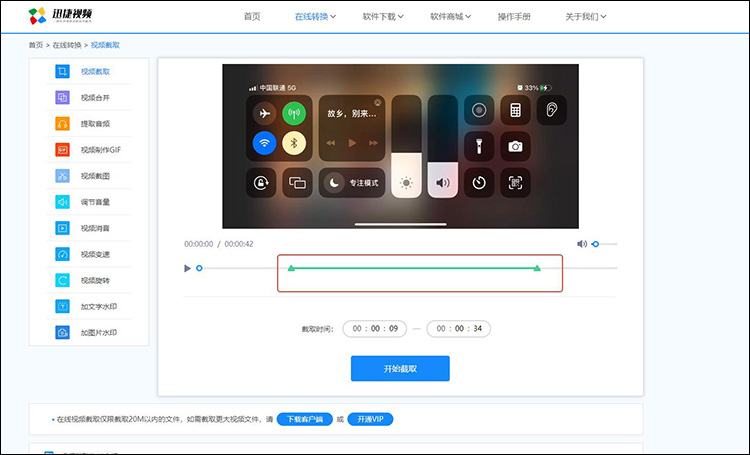Click the 开通VIP button
750x455 pixels.
pos(370,419)
